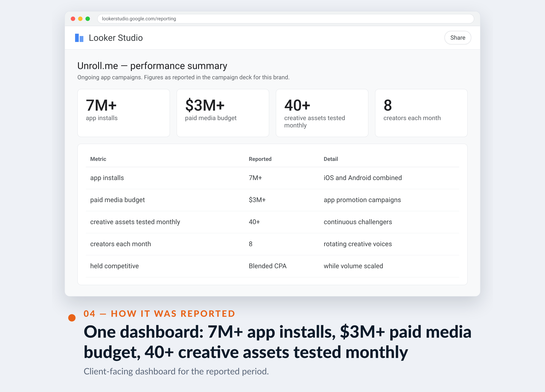Click the Looker Studio logo icon
The width and height of the screenshot is (545, 392).
[x=79, y=38]
